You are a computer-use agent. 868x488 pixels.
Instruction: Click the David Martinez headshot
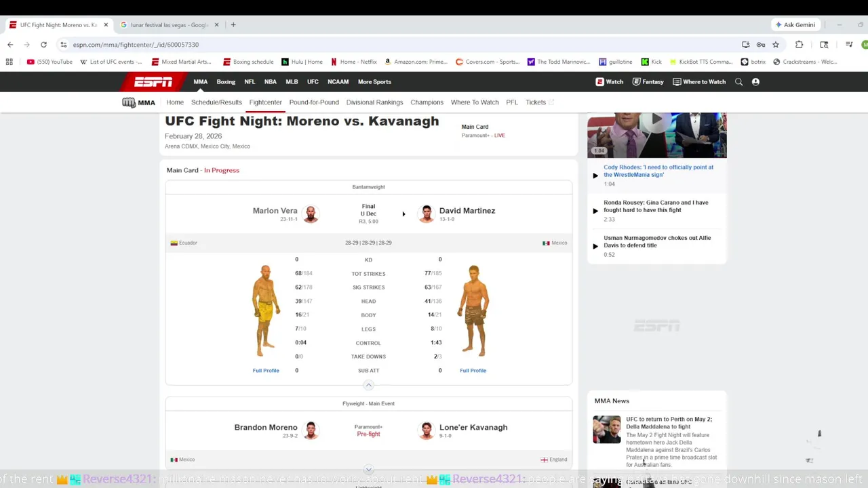(427, 213)
